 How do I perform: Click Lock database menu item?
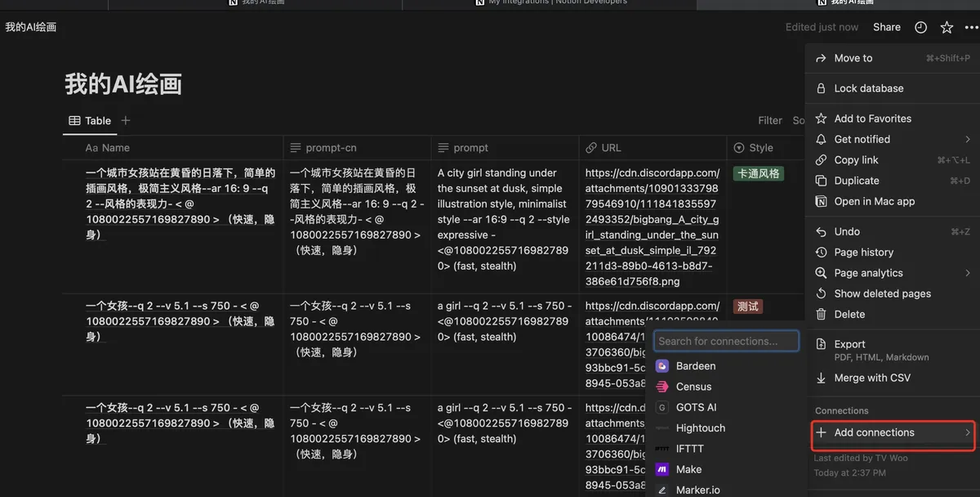pyautogui.click(x=868, y=88)
